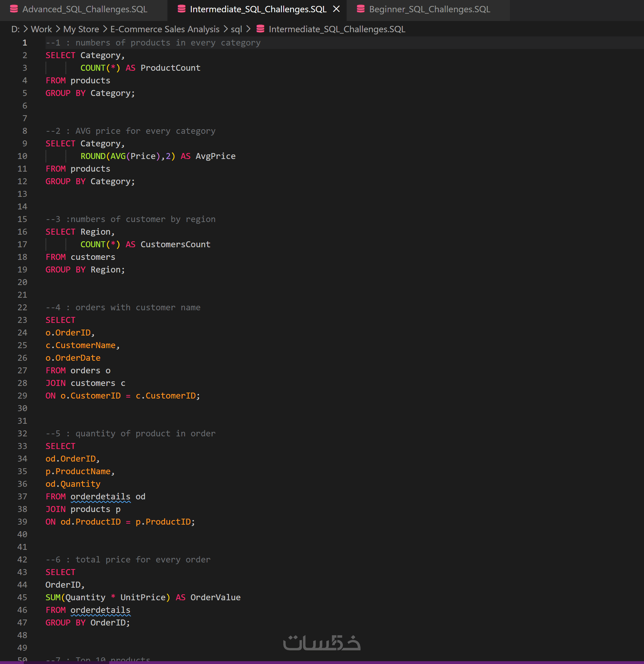Click 'FROM customers' on line 18

click(81, 257)
